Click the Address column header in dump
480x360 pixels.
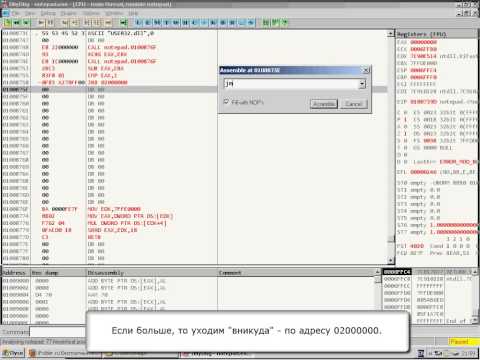click(x=16, y=273)
